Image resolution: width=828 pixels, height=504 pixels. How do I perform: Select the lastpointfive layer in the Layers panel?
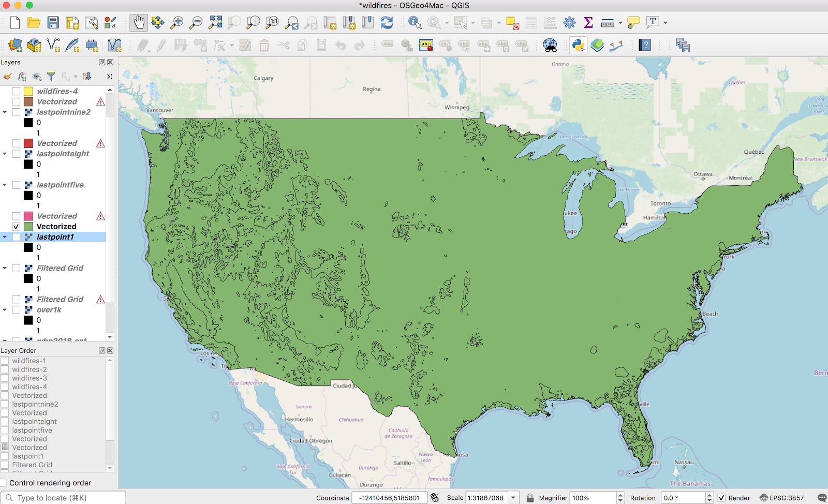click(60, 185)
